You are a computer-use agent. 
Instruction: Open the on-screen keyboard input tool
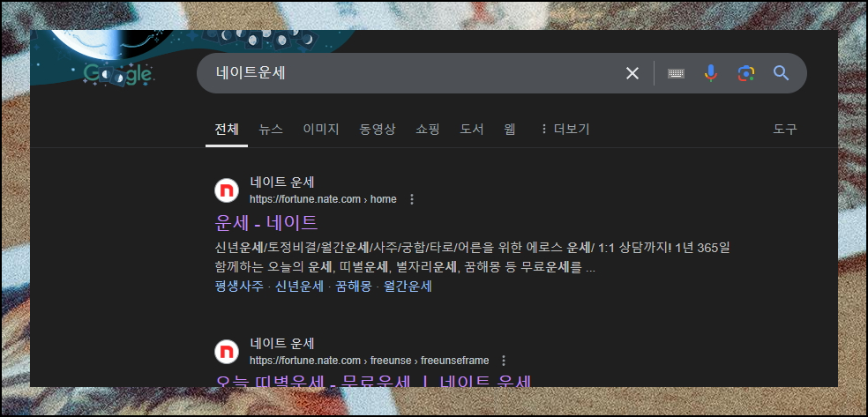coord(676,73)
